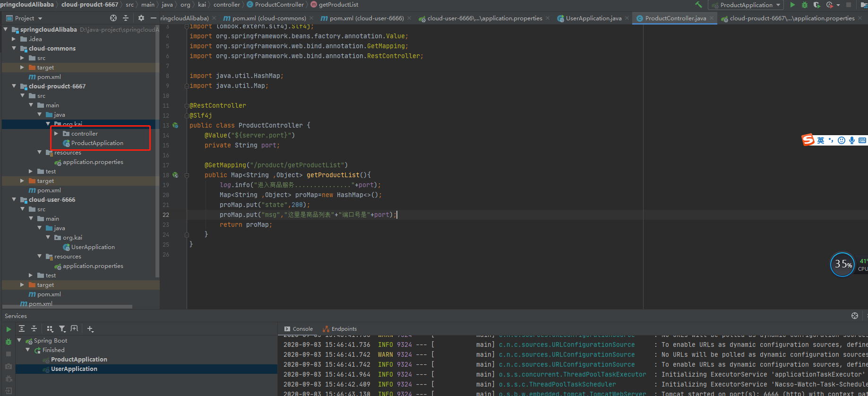Open the Project panel gear settings
868x396 pixels.
click(141, 18)
